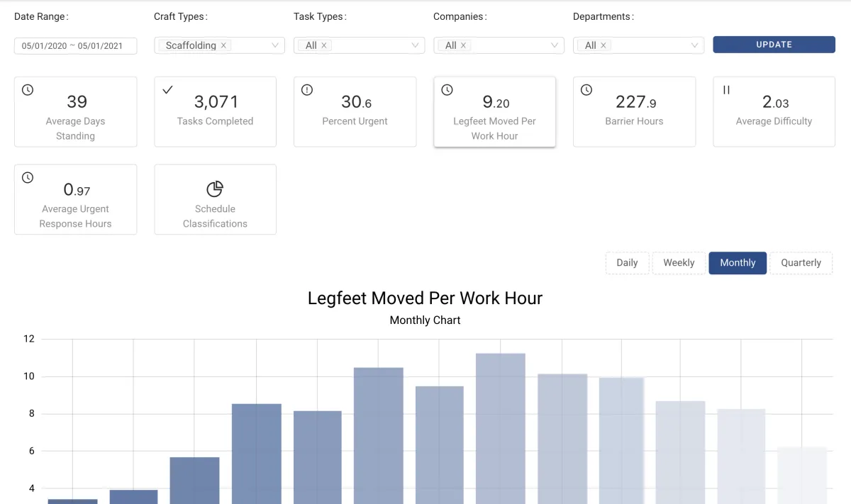Switch the chart view to Daily
The height and width of the screenshot is (504, 851).
click(x=627, y=262)
